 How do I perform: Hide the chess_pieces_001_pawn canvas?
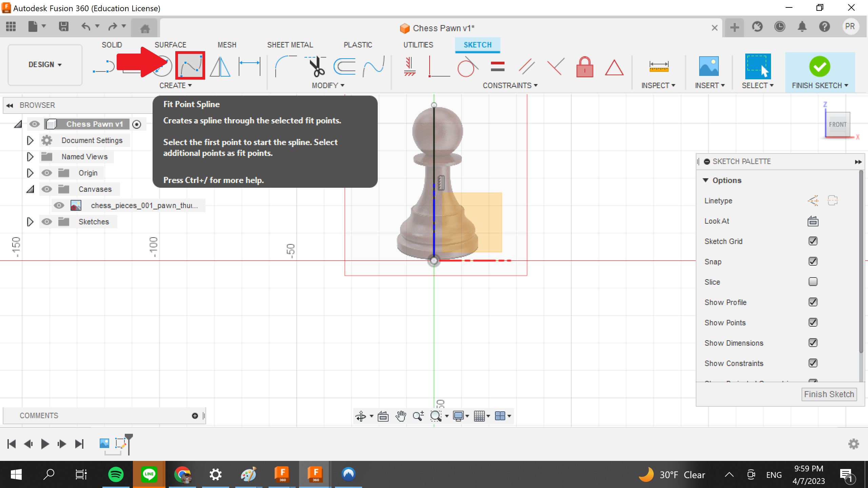click(x=59, y=205)
